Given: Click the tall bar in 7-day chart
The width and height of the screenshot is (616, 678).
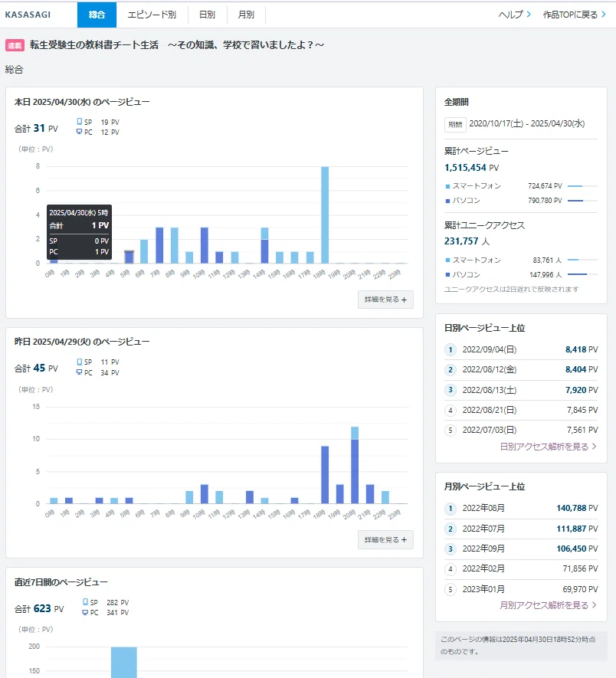Looking at the screenshot, I should tap(124, 663).
